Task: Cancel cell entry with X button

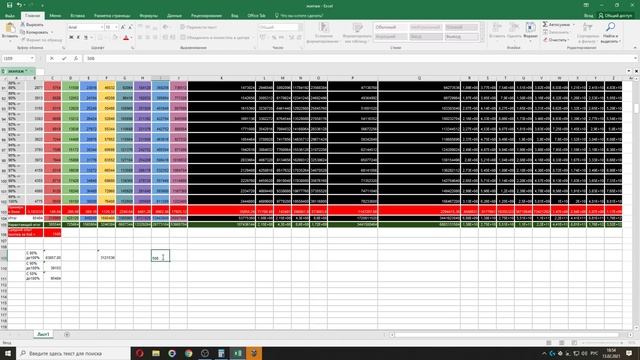Action: point(52,58)
